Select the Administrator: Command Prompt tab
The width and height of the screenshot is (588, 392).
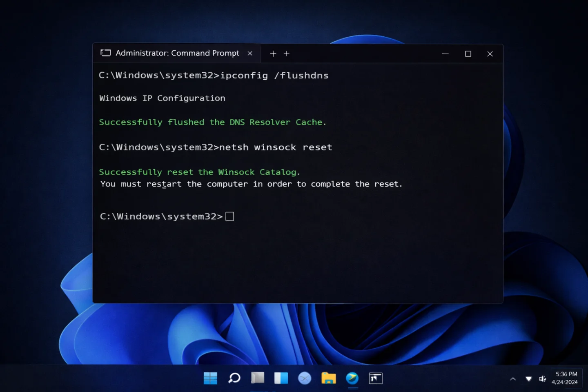tap(177, 53)
